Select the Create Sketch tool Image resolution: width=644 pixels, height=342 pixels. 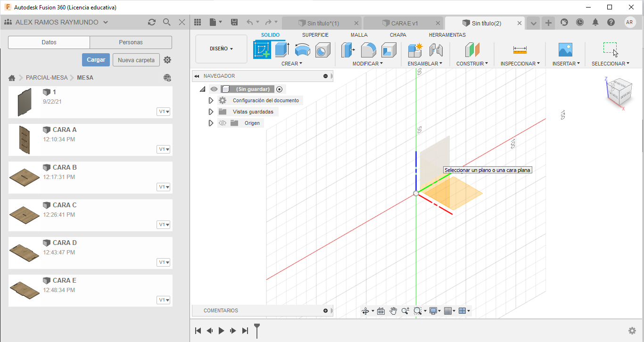pos(262,50)
